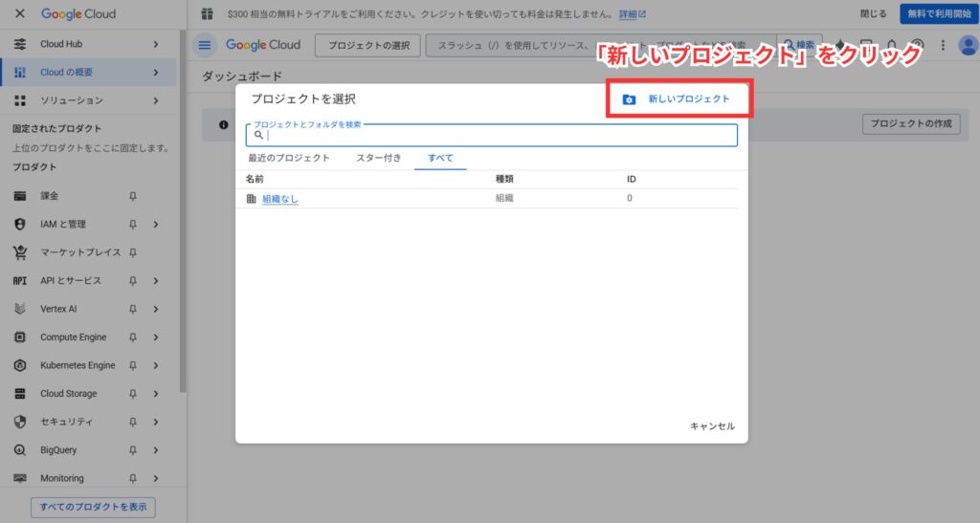Open the three-dot settings menu

pos(943,45)
